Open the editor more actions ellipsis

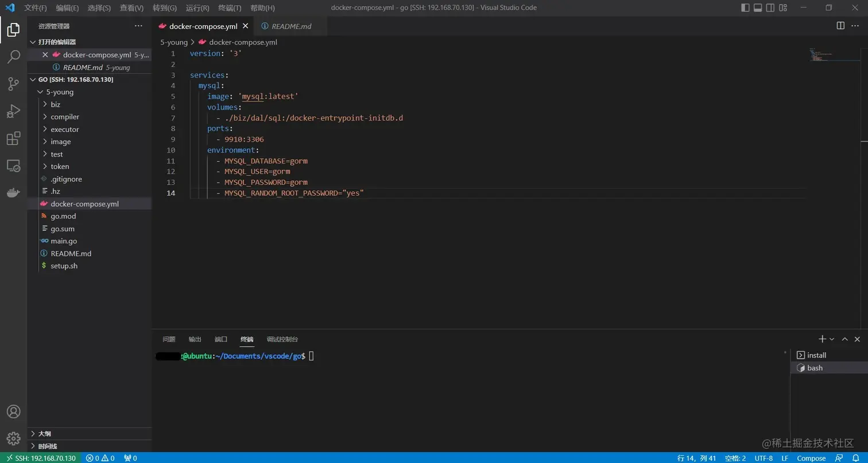(x=855, y=26)
